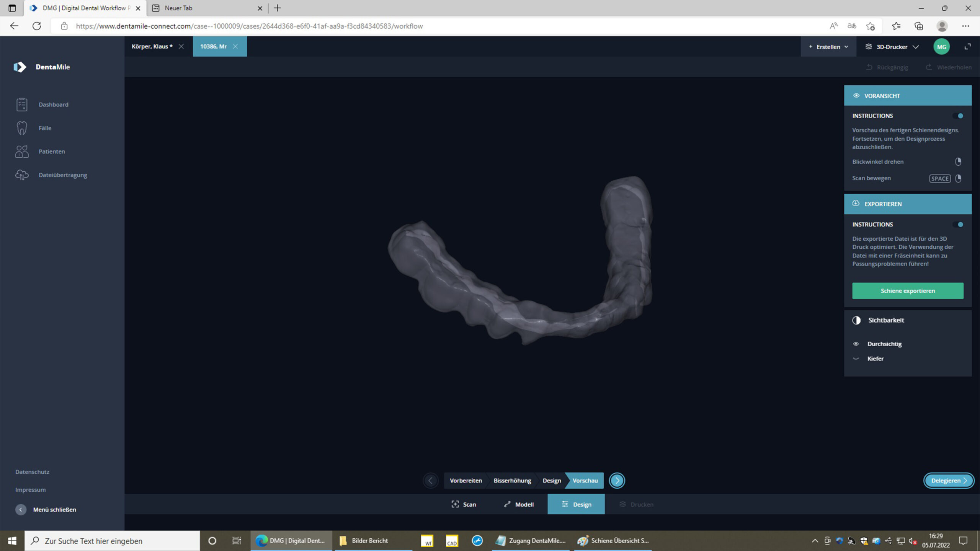The height and width of the screenshot is (551, 980).
Task: Click the Fälle tooth icon
Action: pos(22,128)
